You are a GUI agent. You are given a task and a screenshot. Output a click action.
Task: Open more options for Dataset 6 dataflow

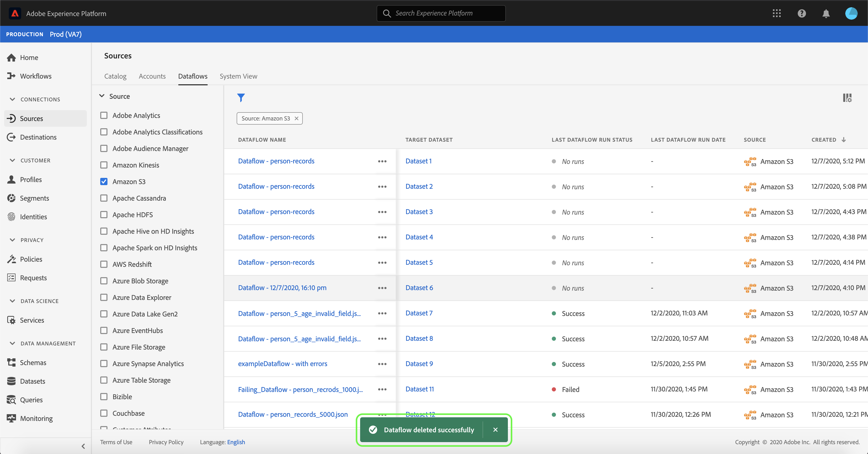382,288
